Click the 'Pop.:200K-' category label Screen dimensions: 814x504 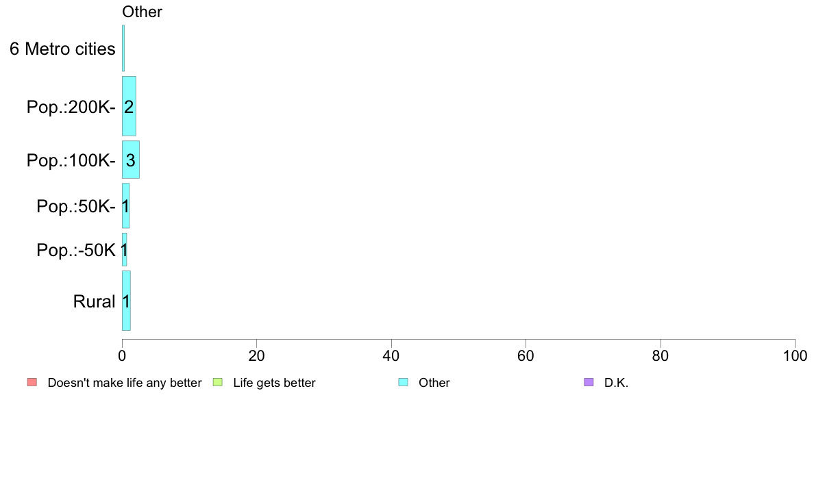click(x=71, y=107)
